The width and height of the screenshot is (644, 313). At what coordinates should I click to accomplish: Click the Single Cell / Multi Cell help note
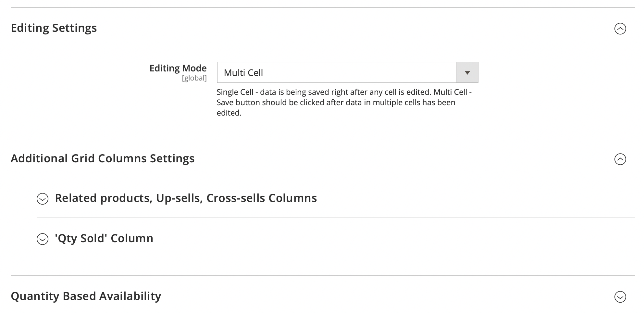tap(344, 102)
